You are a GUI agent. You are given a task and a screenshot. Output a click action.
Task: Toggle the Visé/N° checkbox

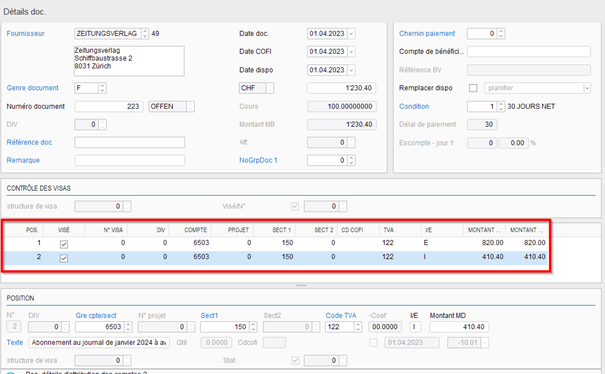pos(295,206)
